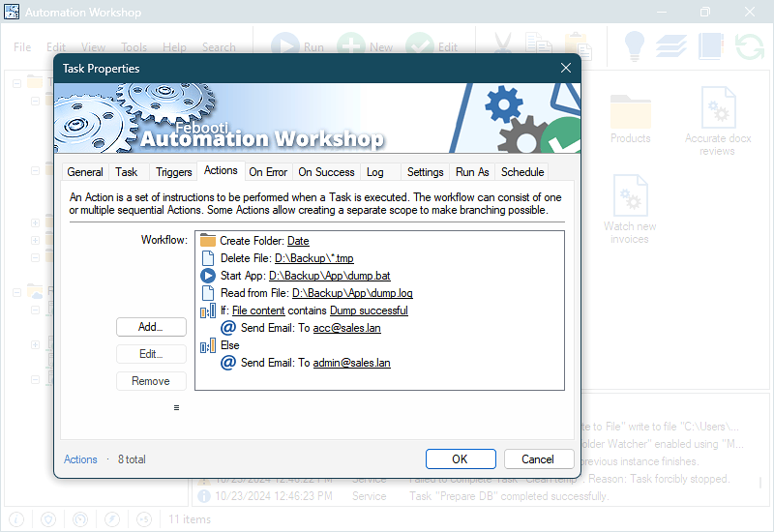Screen dimensions: 774x532
Task: Click the Start App play icon
Action: (x=208, y=276)
